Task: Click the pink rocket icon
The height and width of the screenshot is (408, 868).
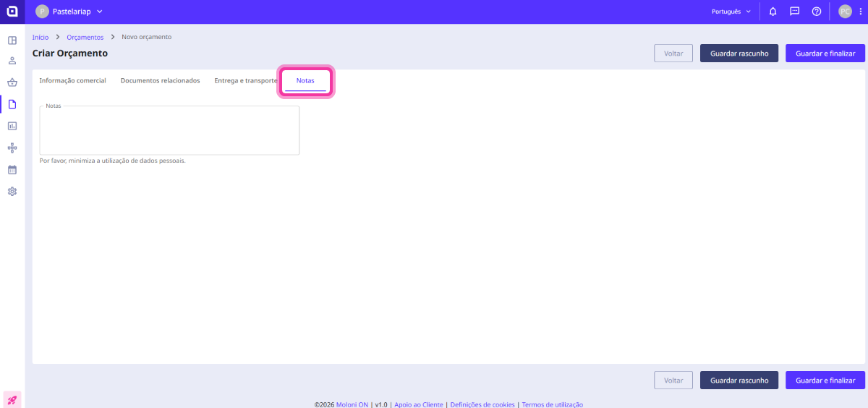Action: (x=12, y=399)
